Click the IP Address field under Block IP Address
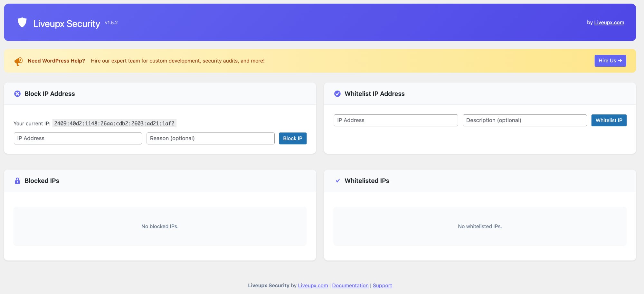Screen dimensions: 644x294 coord(78,138)
